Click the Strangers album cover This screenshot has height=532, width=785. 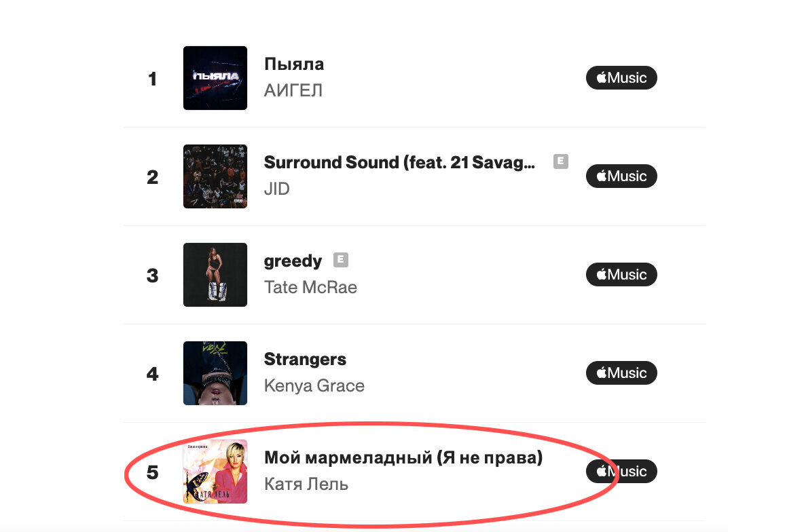click(x=215, y=373)
